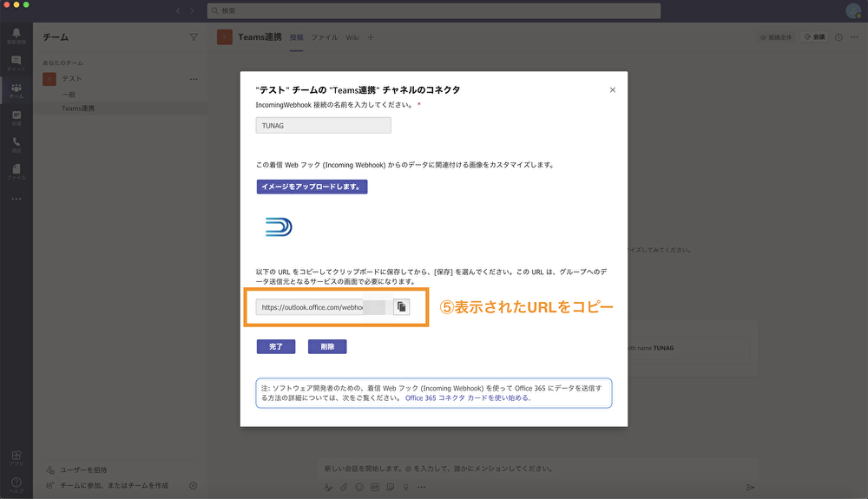Screen dimensions: 868x499
Task: Open Chat in the sidebar
Action: click(x=16, y=63)
